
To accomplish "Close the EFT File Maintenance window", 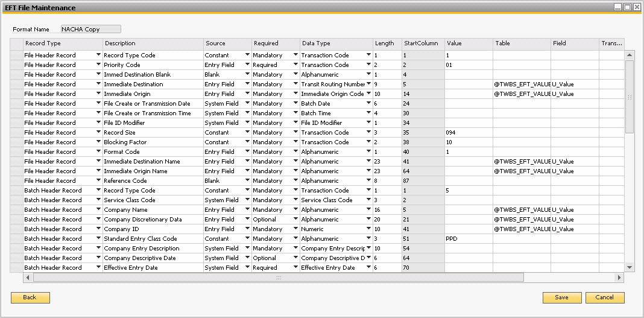I will point(637,7).
